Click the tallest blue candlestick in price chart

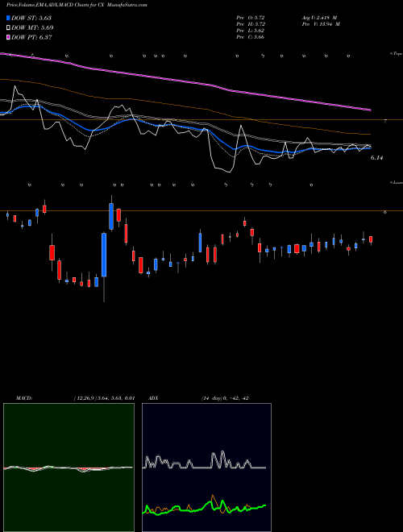click(104, 255)
